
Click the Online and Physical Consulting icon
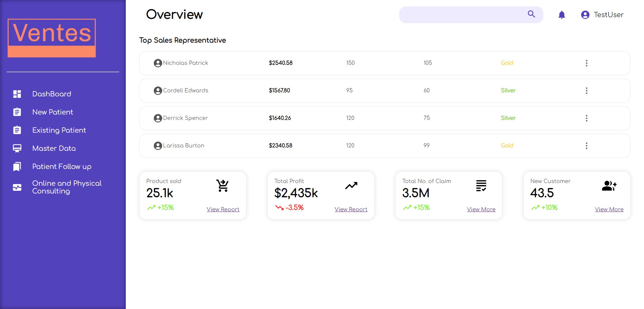coord(17,187)
